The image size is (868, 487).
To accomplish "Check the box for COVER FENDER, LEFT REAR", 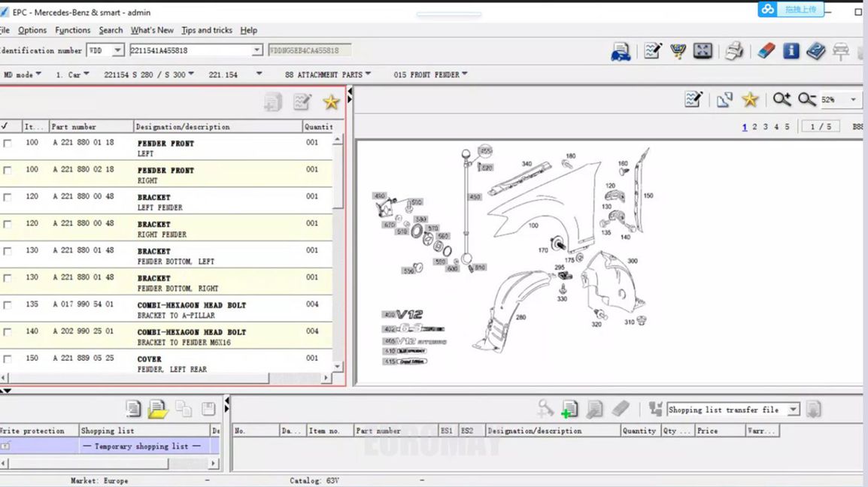I will coord(8,359).
